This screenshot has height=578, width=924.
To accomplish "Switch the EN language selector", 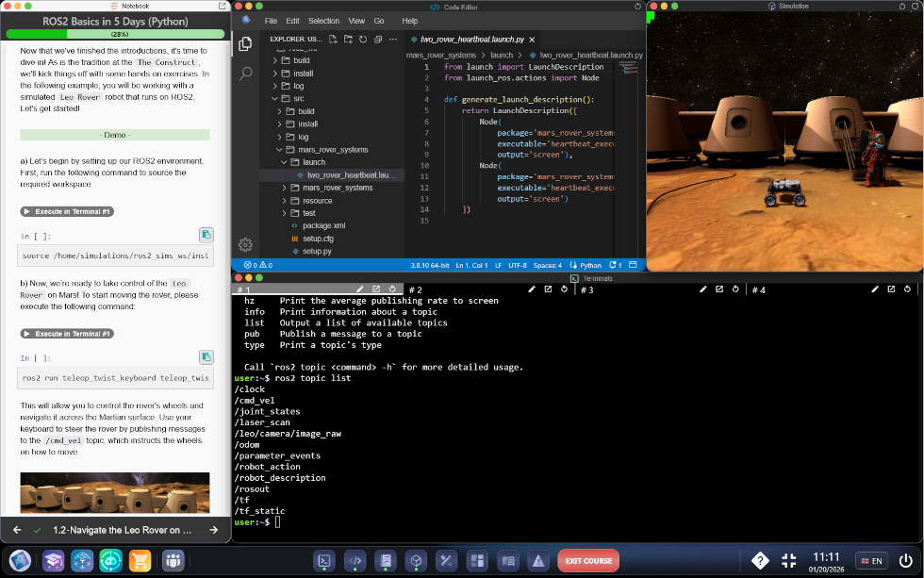I will point(870,561).
